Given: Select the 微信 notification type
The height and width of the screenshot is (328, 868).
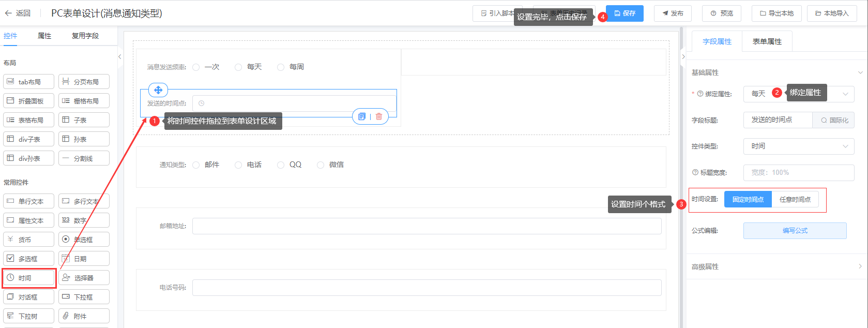Looking at the screenshot, I should pos(321,165).
